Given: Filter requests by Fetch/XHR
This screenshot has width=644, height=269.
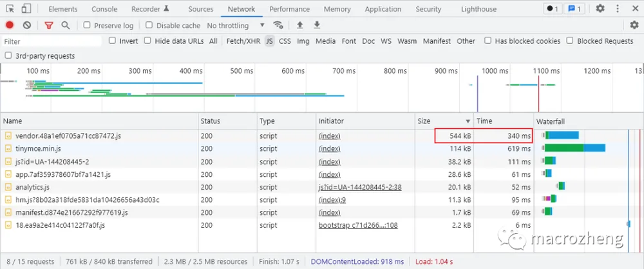Looking at the screenshot, I should pyautogui.click(x=243, y=41).
